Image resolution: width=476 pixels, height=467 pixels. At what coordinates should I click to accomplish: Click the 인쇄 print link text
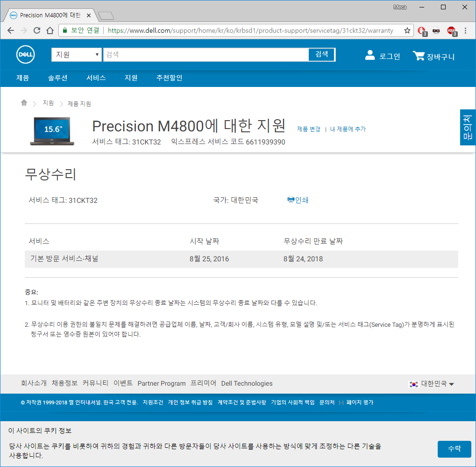[302, 200]
